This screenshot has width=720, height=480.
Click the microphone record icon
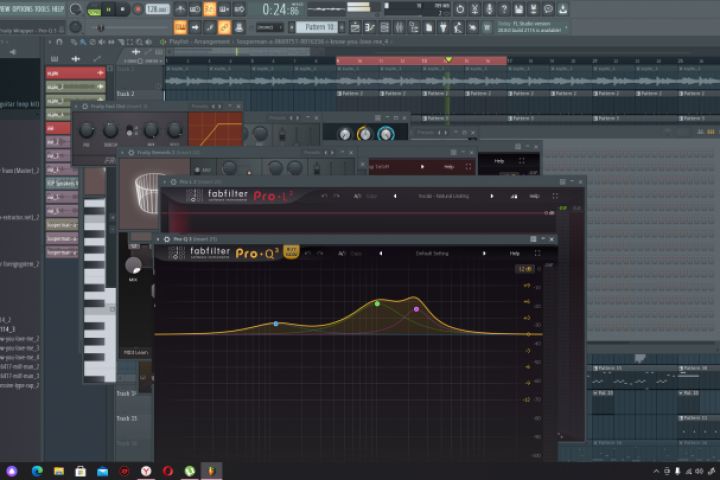489,9
